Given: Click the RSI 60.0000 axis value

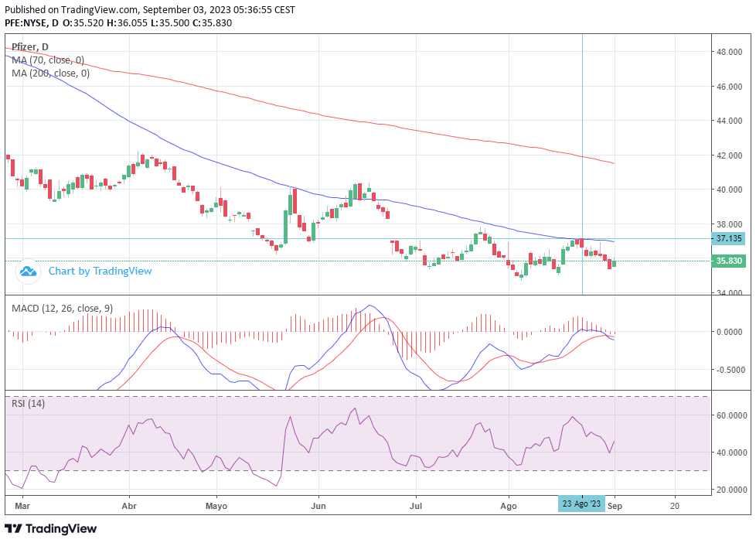Looking at the screenshot, I should [x=731, y=415].
